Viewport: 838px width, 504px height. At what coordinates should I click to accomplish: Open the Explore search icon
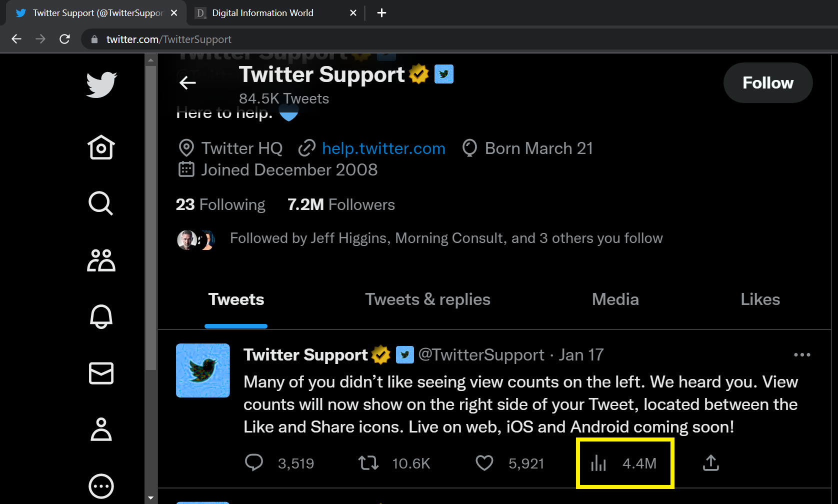click(x=101, y=203)
